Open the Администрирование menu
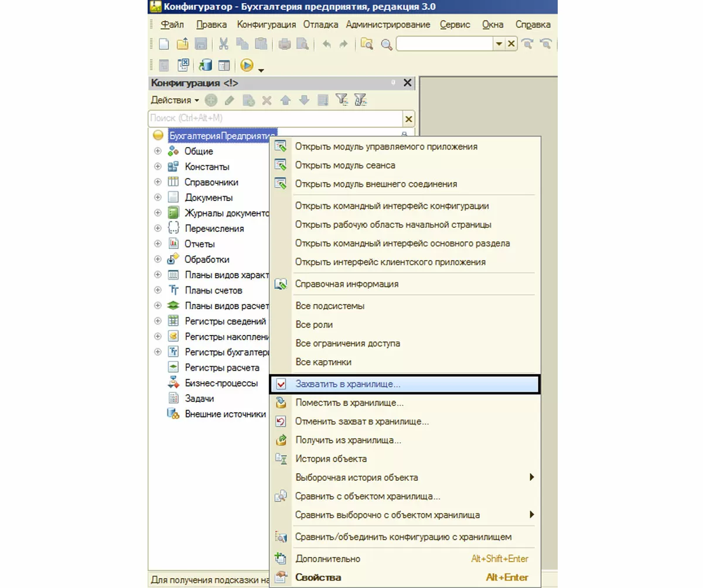 tap(388, 25)
